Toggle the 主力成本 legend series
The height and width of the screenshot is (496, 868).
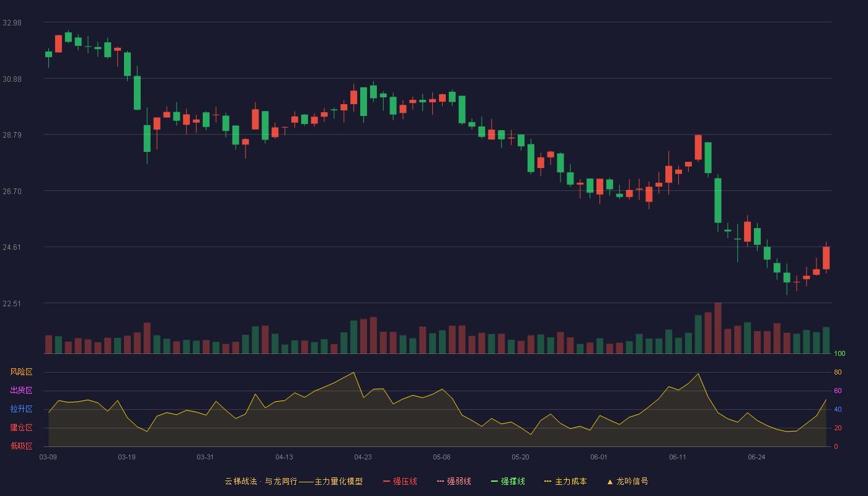[565, 481]
